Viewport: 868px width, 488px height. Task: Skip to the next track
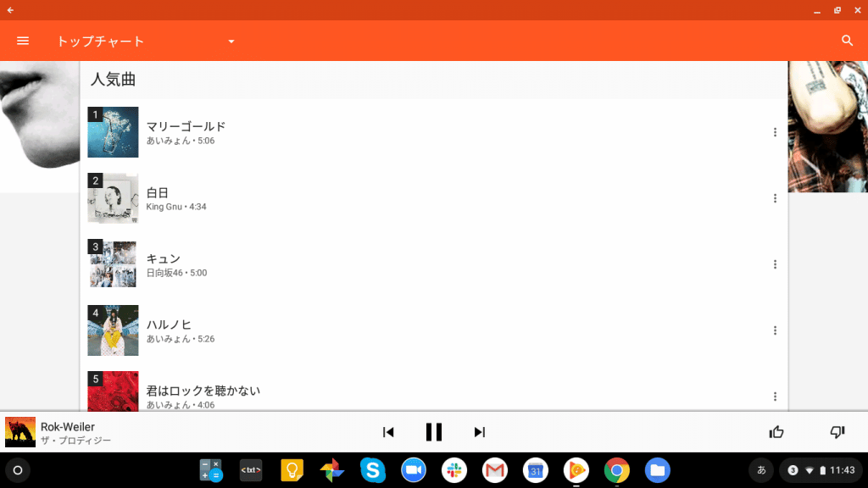pos(480,432)
